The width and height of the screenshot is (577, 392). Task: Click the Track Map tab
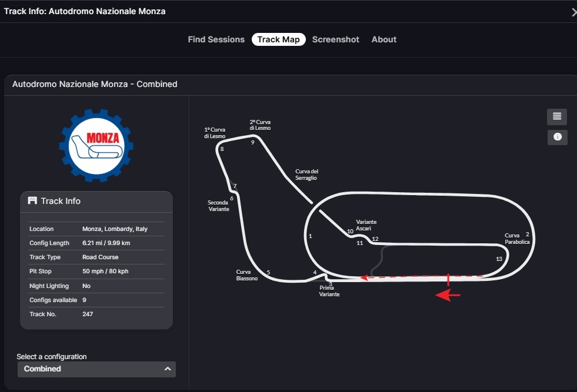pos(278,39)
